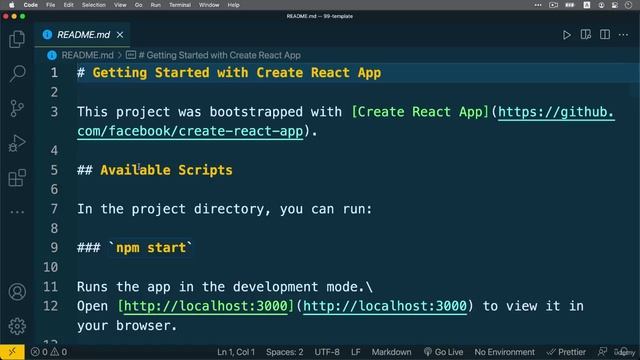Start Go Live server
This screenshot has height=360, width=640.
point(443,352)
